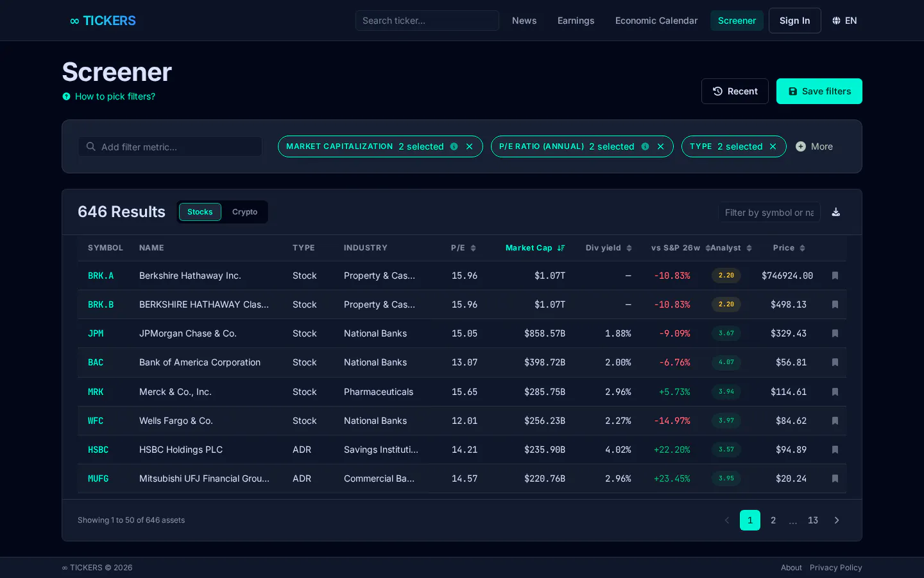Open the News nav item
Screen dimensions: 924x578
click(524, 21)
